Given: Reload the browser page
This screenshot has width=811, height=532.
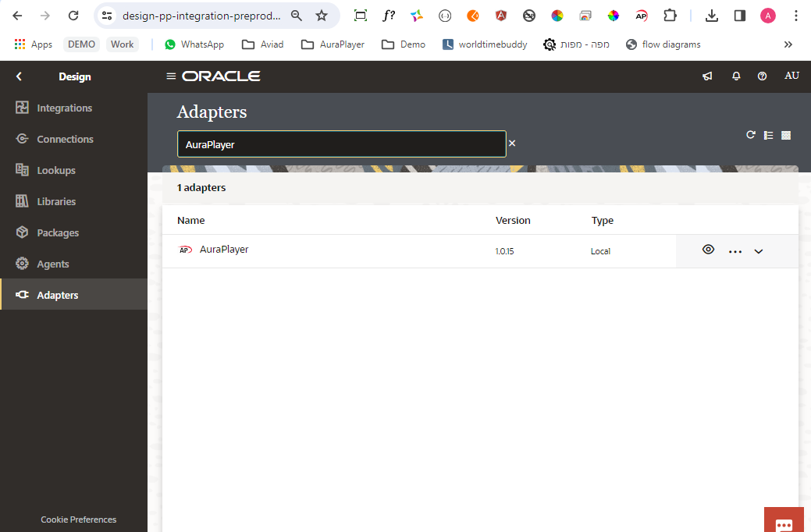Looking at the screenshot, I should coord(73,16).
